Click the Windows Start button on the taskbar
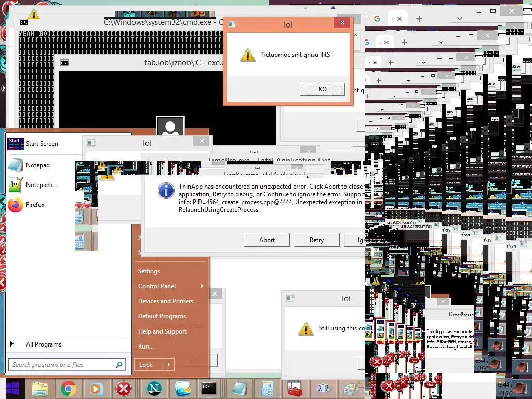Viewport: 532px width, 399px height. coord(13,389)
